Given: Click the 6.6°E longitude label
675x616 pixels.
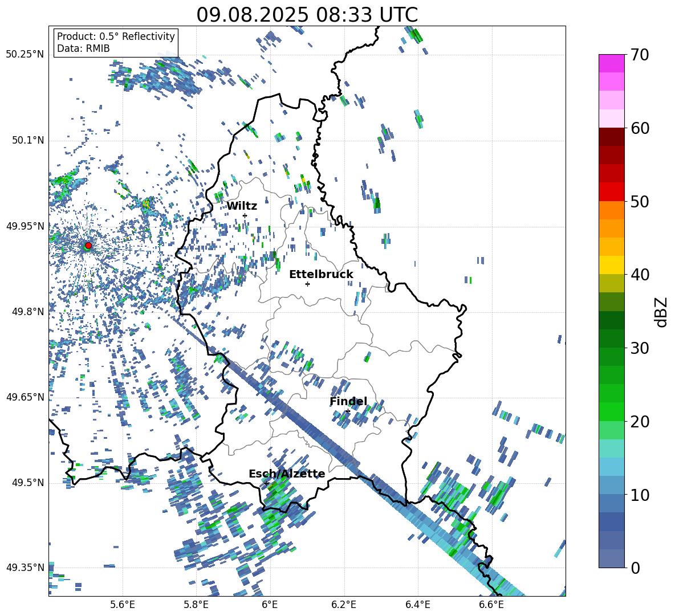Looking at the screenshot, I should 491,605.
